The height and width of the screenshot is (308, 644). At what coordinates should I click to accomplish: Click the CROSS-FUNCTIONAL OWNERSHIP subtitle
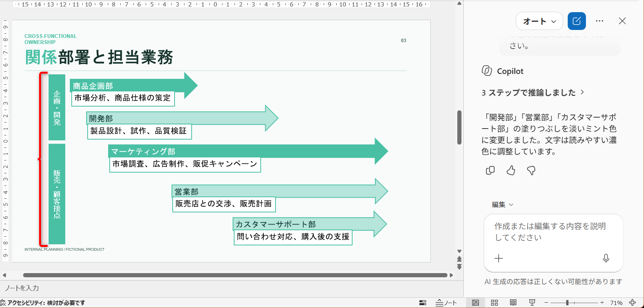(50, 39)
